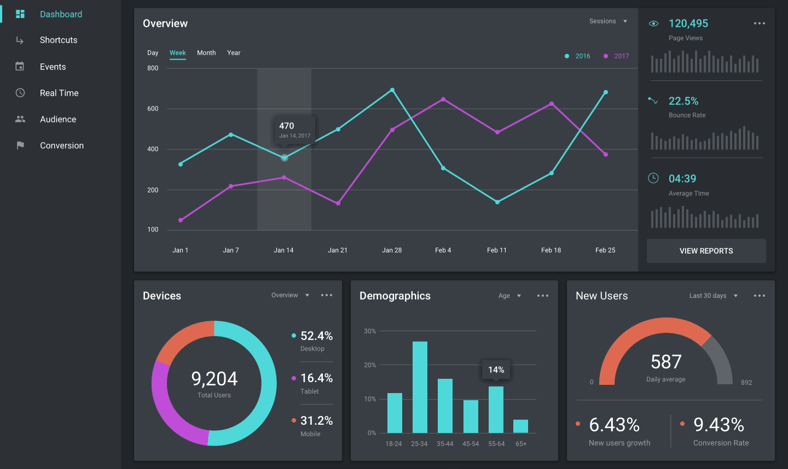Click the 120,495 page views value

(x=688, y=23)
